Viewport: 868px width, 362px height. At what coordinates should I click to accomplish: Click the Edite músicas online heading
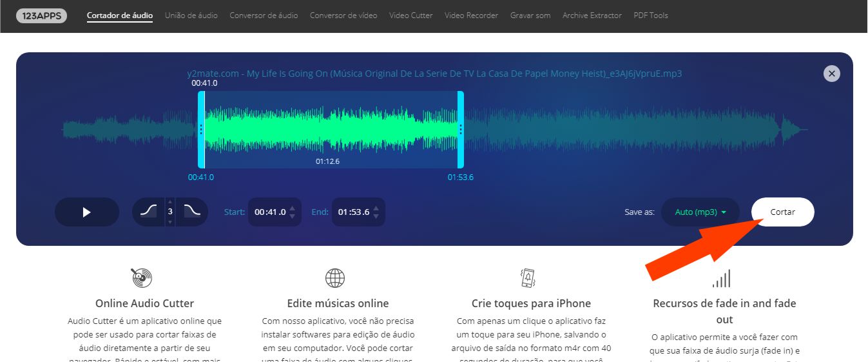pos(338,303)
